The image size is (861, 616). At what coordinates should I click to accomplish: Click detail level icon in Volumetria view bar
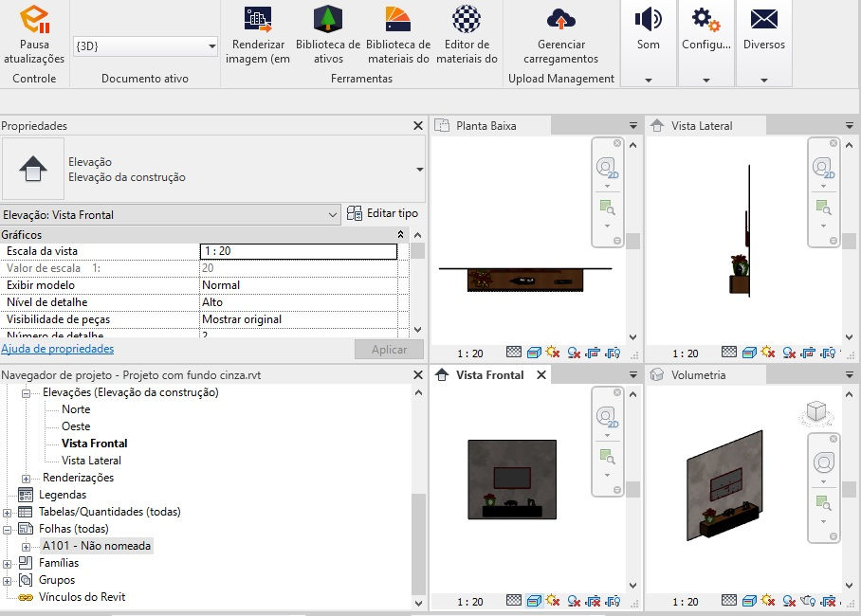click(728, 601)
